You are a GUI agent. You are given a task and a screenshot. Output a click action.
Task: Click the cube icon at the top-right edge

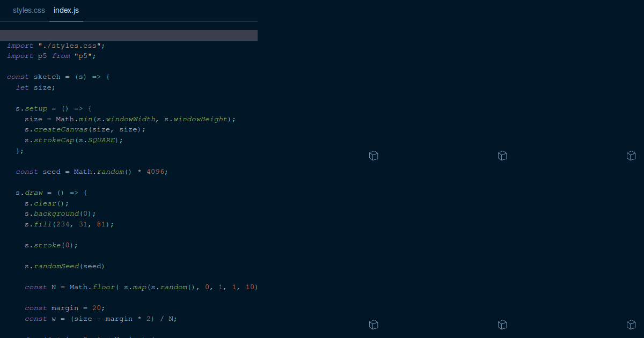coord(631,156)
